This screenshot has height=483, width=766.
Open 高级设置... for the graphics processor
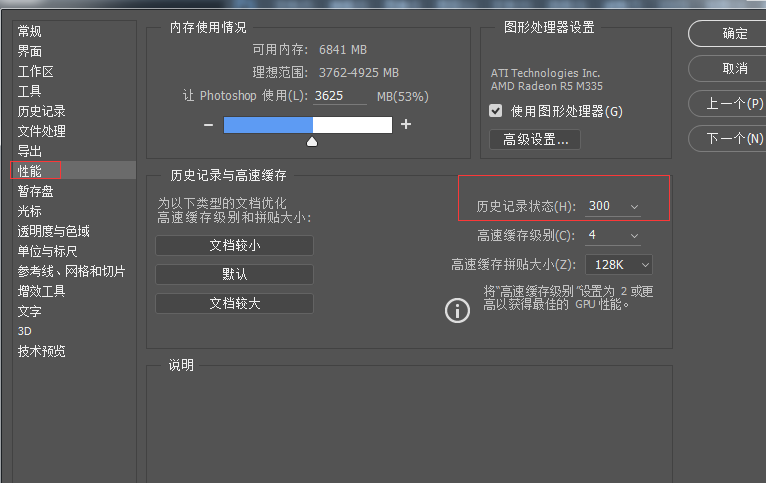pyautogui.click(x=535, y=140)
